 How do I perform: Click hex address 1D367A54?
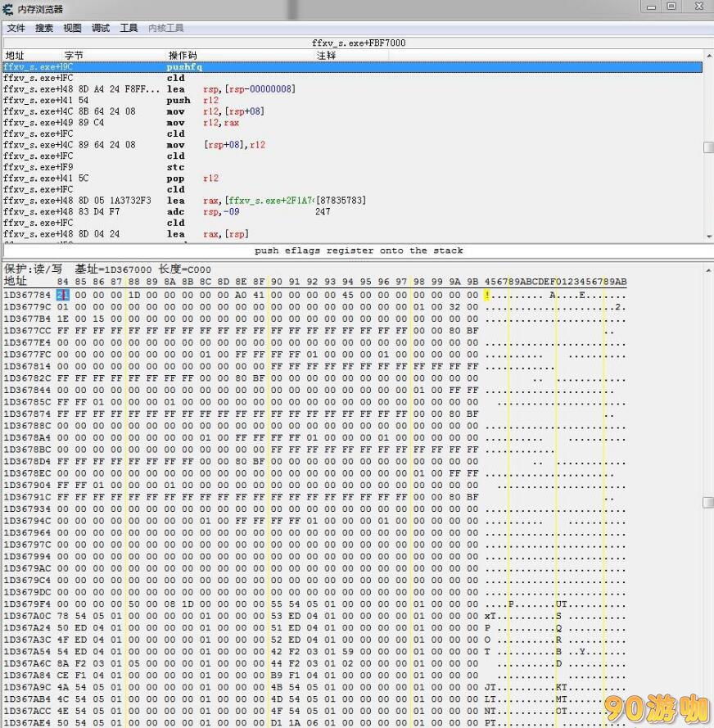(x=27, y=651)
